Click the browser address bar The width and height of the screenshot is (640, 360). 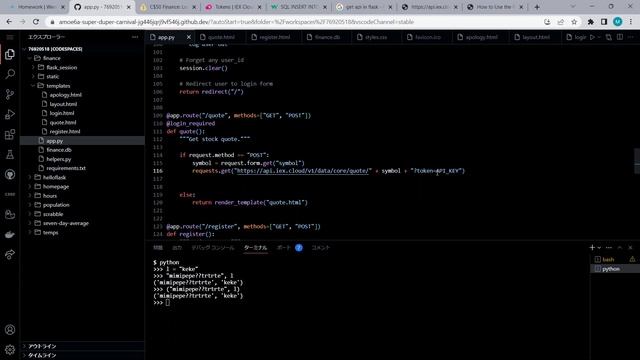point(294,22)
